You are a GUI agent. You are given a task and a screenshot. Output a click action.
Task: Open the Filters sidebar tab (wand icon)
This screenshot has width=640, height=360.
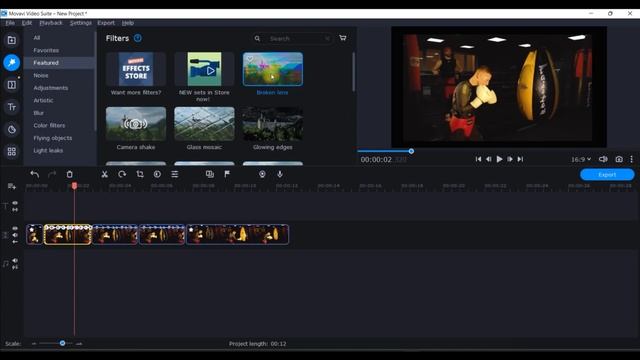pyautogui.click(x=11, y=62)
